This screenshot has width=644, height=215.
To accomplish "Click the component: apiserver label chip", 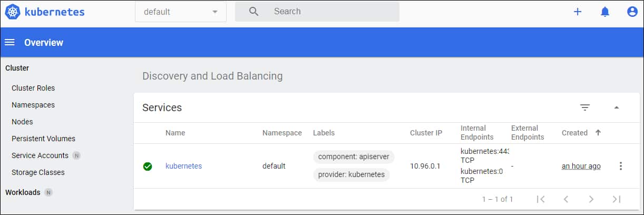I will [354, 157].
